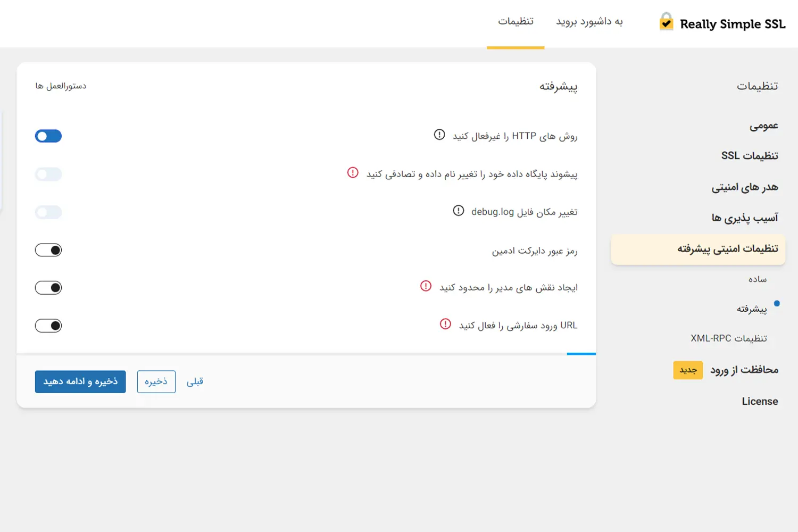The image size is (798, 532).
Task: Click label رمز عبور دایرکت ادمین
Action: coord(535,251)
